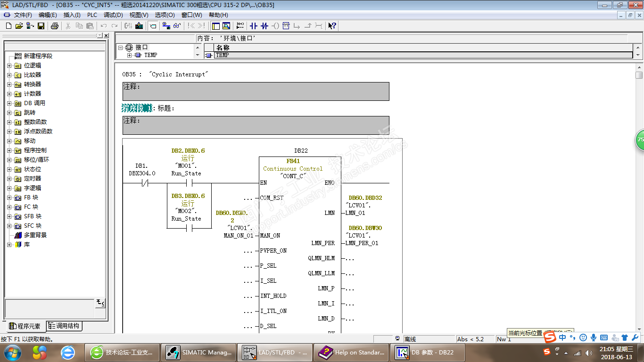This screenshot has width=644, height=362.
Task: Switch to the 调用结构 tab
Action: 64,326
